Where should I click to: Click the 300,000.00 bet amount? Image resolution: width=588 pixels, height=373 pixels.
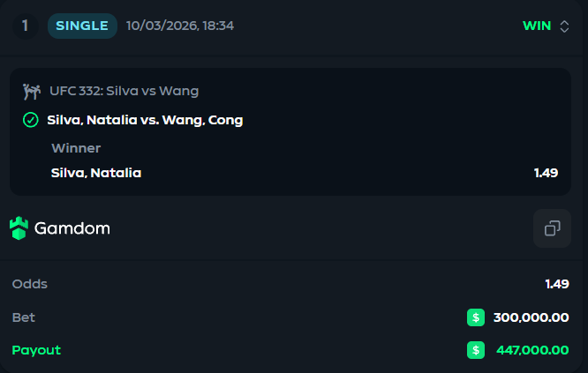point(531,317)
